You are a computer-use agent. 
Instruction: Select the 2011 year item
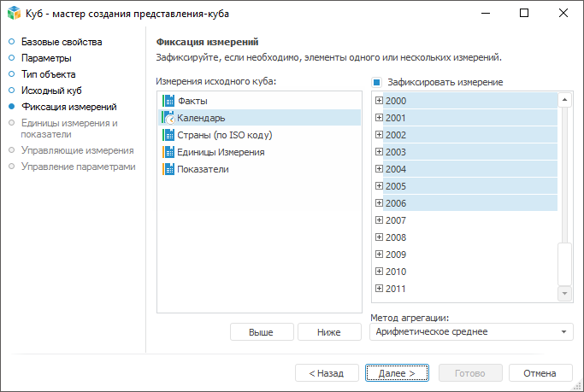[x=396, y=289]
